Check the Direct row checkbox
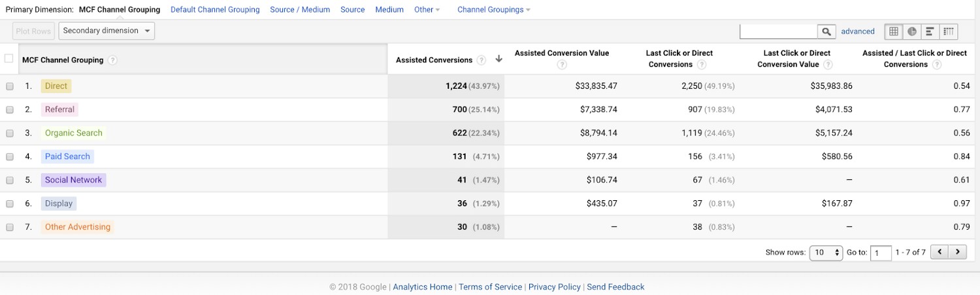The width and height of the screenshot is (980, 295). click(10, 86)
